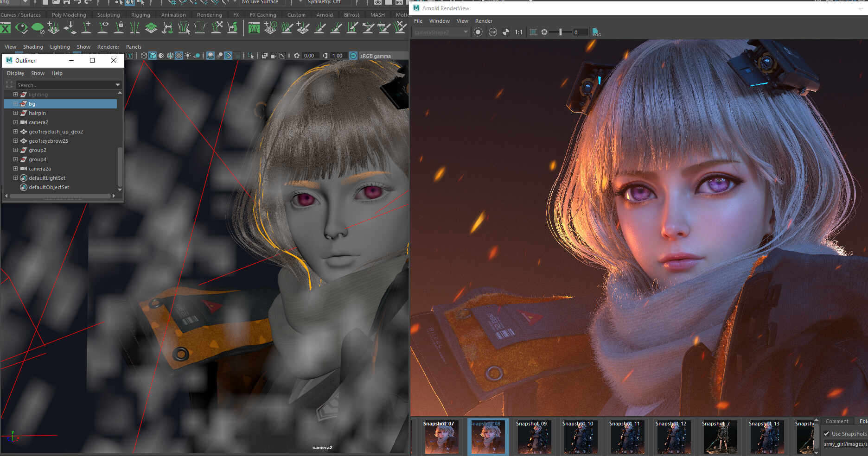Click the textured display checker icon

pyautogui.click(x=179, y=56)
